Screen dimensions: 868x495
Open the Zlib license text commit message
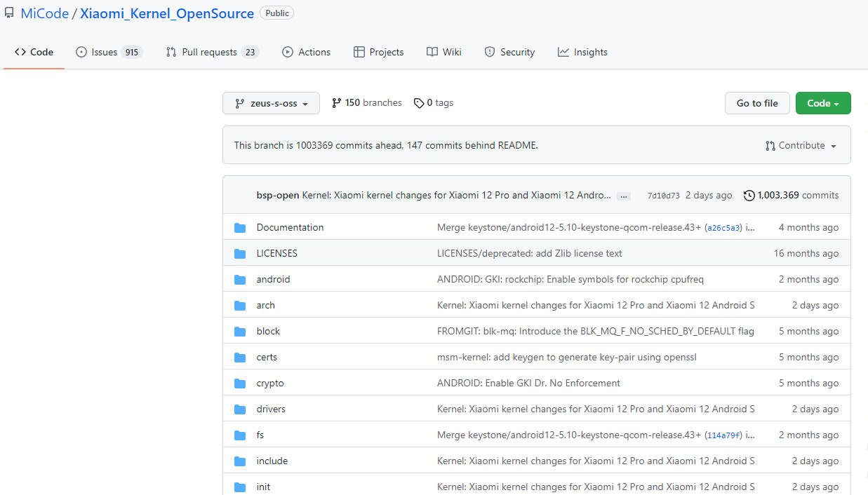[530, 253]
